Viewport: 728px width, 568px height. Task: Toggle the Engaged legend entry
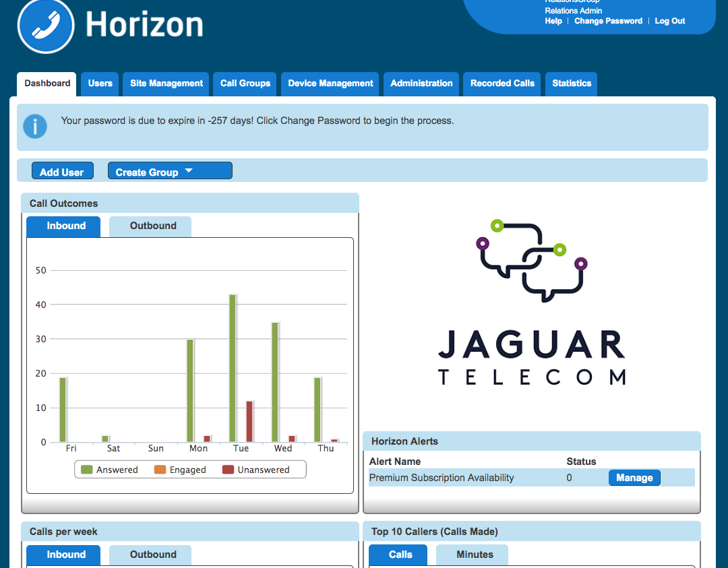(181, 470)
